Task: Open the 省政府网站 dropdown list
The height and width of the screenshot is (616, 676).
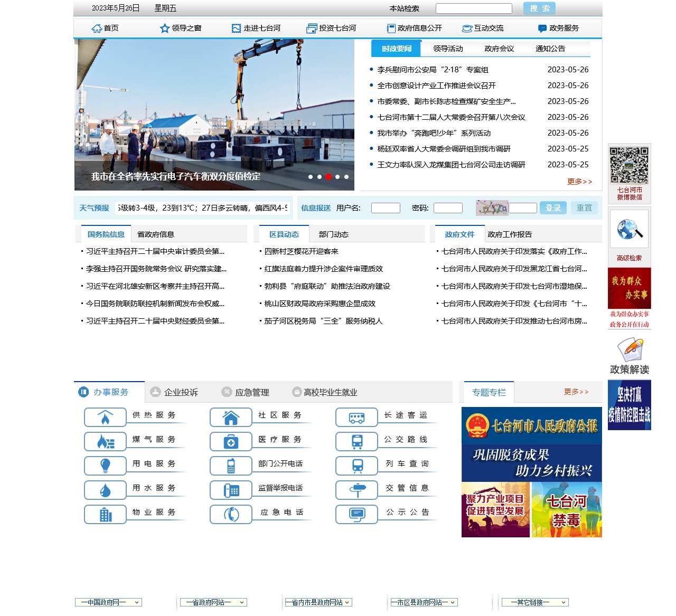Action: tap(213, 602)
